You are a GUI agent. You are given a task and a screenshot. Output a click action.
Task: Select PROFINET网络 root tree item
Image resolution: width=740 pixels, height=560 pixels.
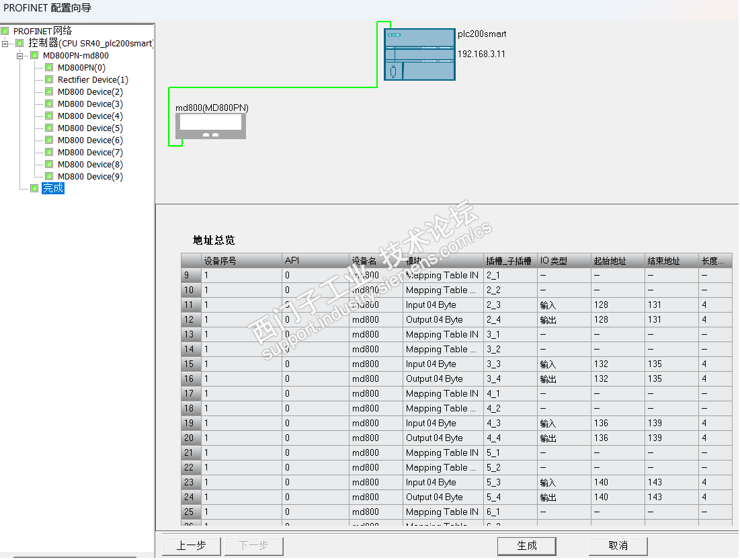(42, 31)
